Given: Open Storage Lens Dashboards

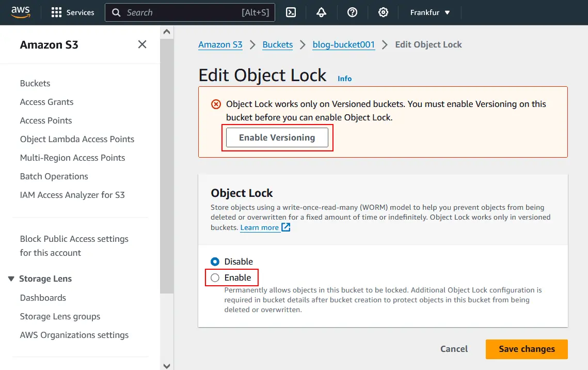Looking at the screenshot, I should pos(43,298).
